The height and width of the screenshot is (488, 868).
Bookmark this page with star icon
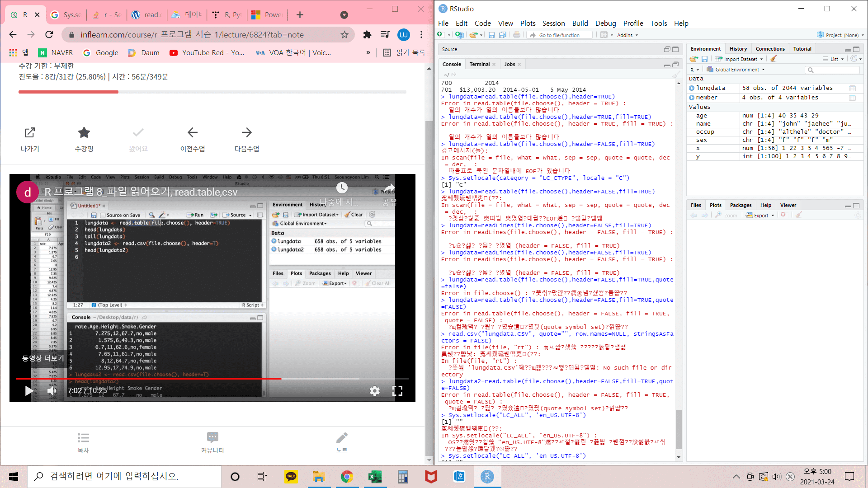tap(344, 35)
